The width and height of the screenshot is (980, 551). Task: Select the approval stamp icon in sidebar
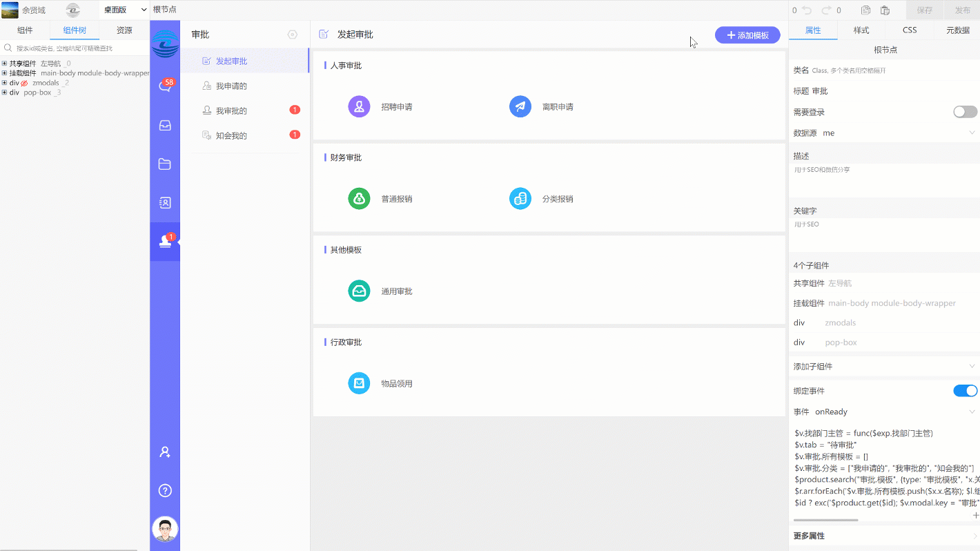tap(165, 242)
